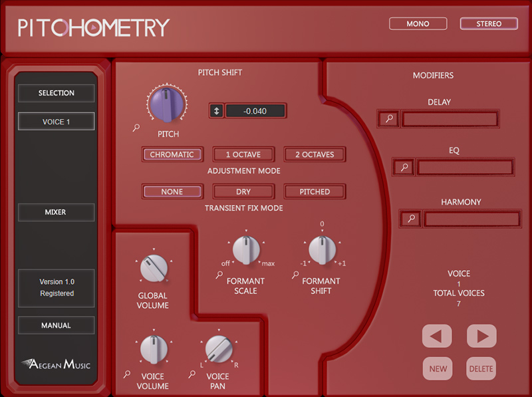Click the magnifier icon near Voice Pan
The width and height of the screenshot is (532, 397).
coord(192,374)
